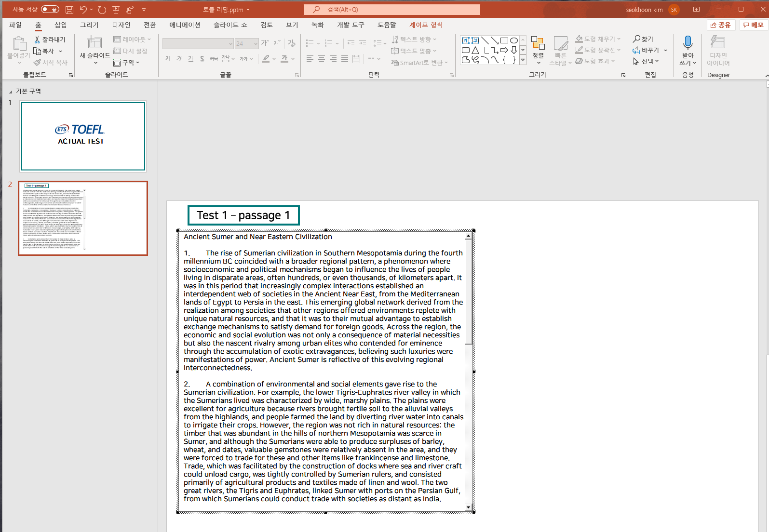Image resolution: width=769 pixels, height=532 pixels.
Task: Click the search box (검색)
Action: [392, 10]
